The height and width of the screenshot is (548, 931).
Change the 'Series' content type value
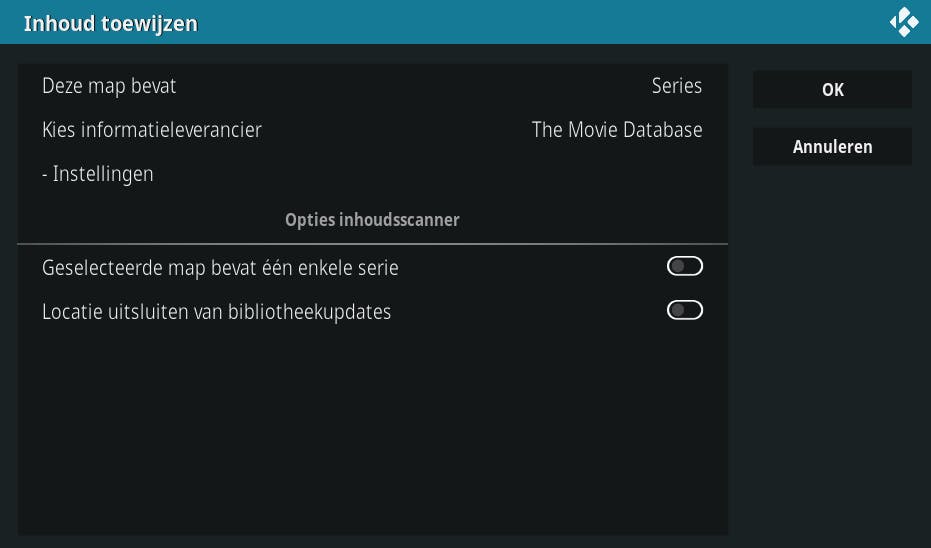(676, 86)
